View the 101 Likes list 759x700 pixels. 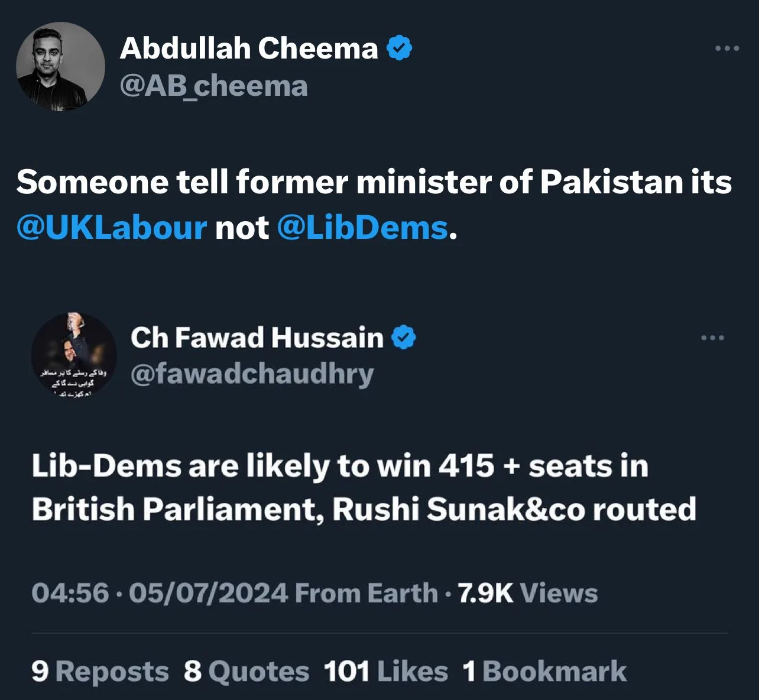[x=385, y=672]
